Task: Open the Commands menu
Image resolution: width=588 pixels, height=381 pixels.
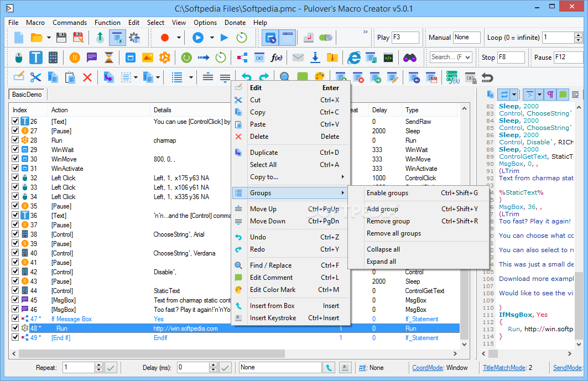Action: (70, 23)
